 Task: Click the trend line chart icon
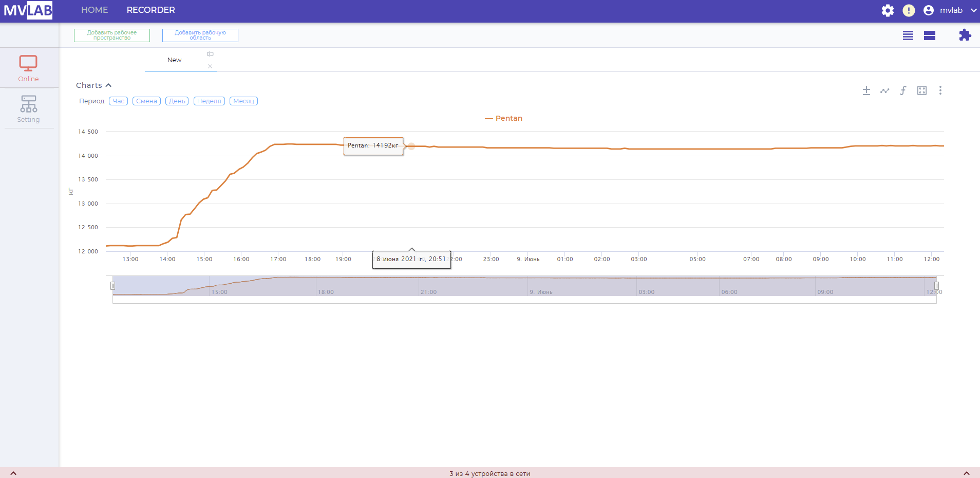pyautogui.click(x=884, y=90)
